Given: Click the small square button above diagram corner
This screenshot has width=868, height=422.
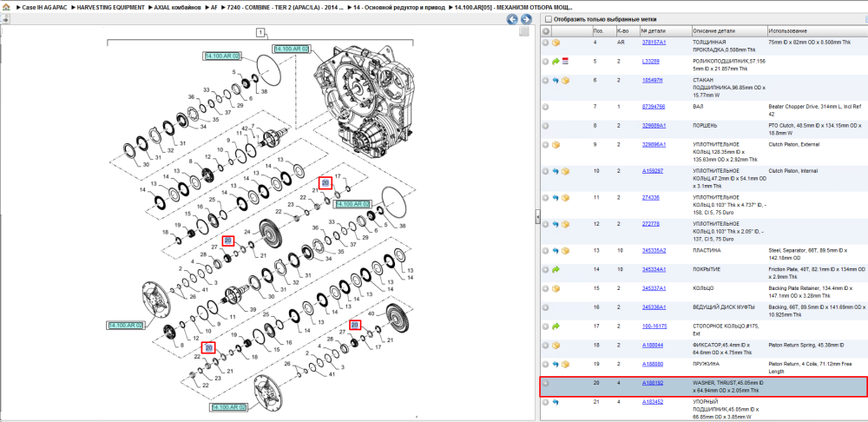Looking at the screenshot, I should pos(523,32).
